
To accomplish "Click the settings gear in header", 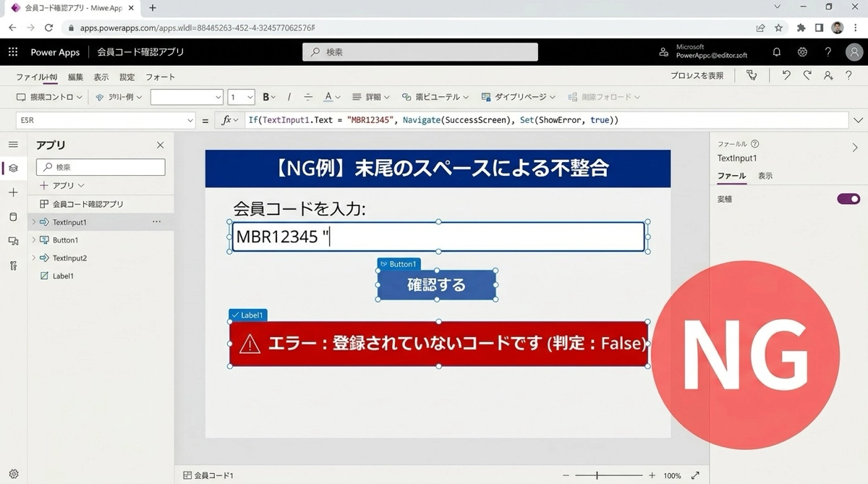I will (x=802, y=52).
